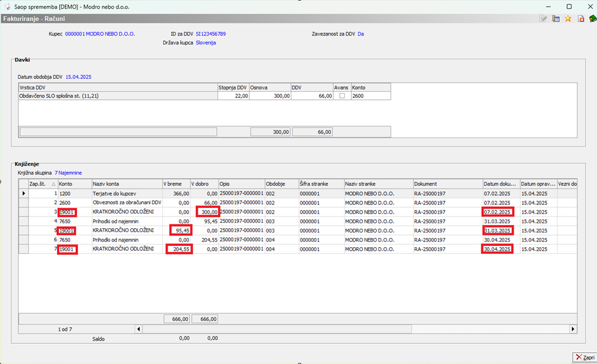Click the yellow star favorites icon

[x=568, y=19]
